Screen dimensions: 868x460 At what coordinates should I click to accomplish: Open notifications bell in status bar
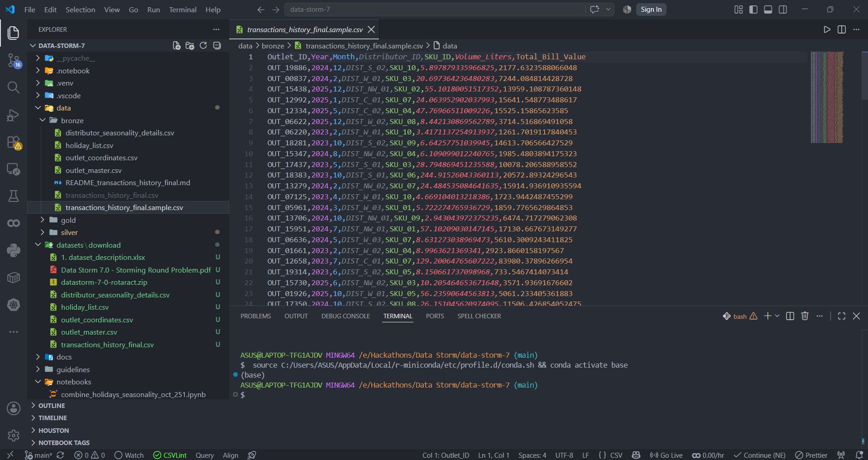point(859,455)
